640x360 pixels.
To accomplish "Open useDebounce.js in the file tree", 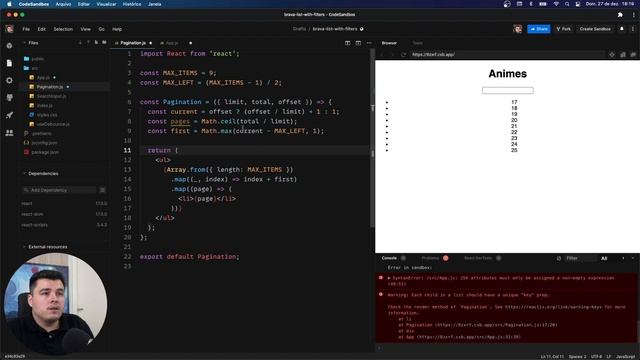I will coord(53,124).
